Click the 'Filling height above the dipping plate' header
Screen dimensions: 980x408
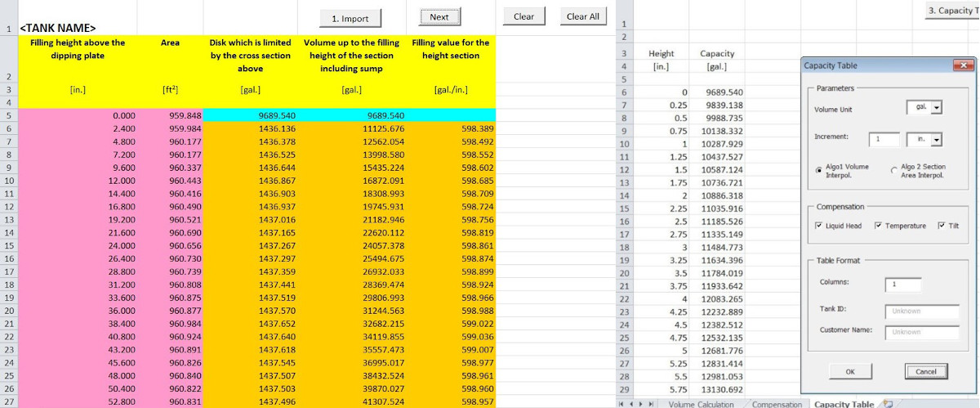pyautogui.click(x=78, y=49)
